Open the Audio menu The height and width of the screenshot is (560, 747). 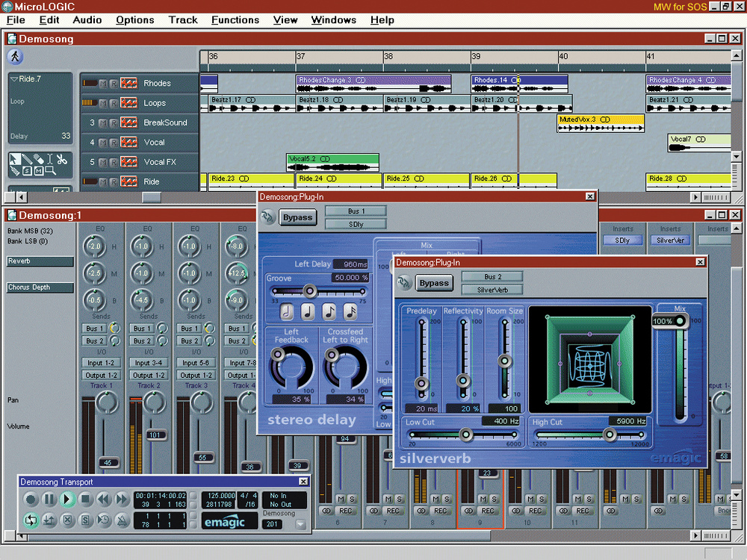point(87,20)
